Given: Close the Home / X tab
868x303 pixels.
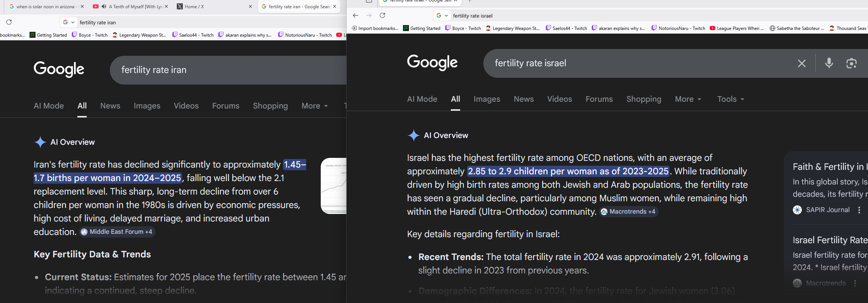Looking at the screenshot, I should tap(250, 6).
